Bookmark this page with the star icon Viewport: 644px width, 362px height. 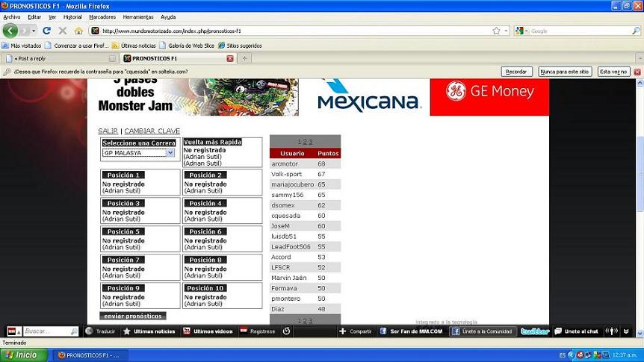click(496, 31)
